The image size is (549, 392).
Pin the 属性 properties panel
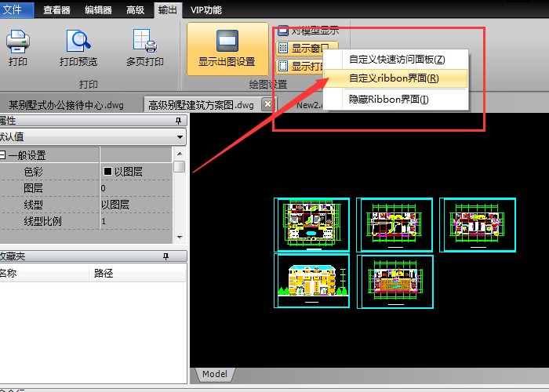pyautogui.click(x=178, y=121)
